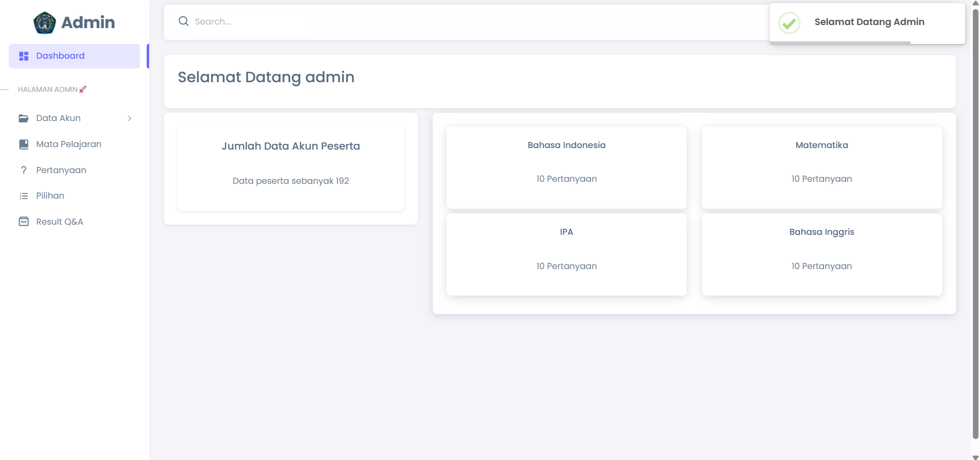980x460 pixels.
Task: Expand the Data Akun submenu chevron
Action: click(x=129, y=118)
